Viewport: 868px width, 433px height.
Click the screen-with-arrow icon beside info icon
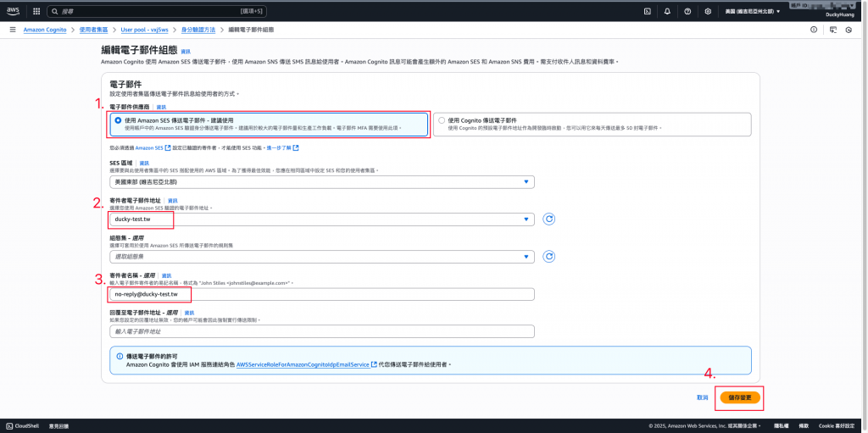click(832, 30)
